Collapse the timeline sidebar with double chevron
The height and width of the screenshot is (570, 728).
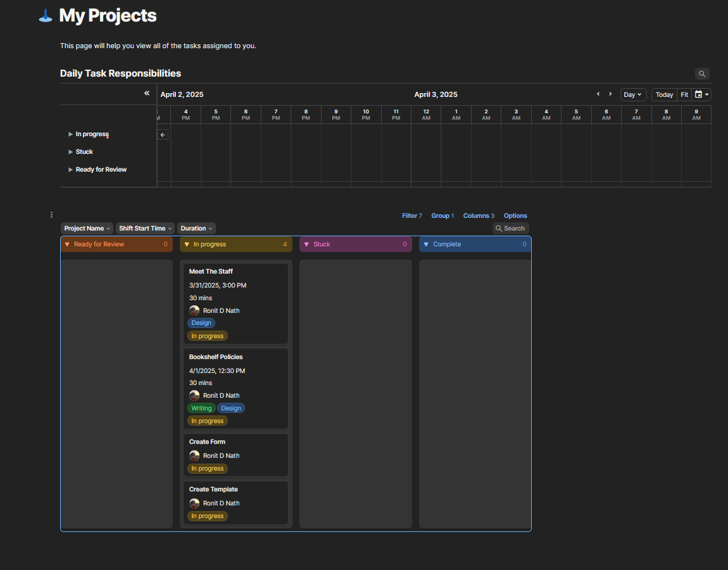[147, 94]
